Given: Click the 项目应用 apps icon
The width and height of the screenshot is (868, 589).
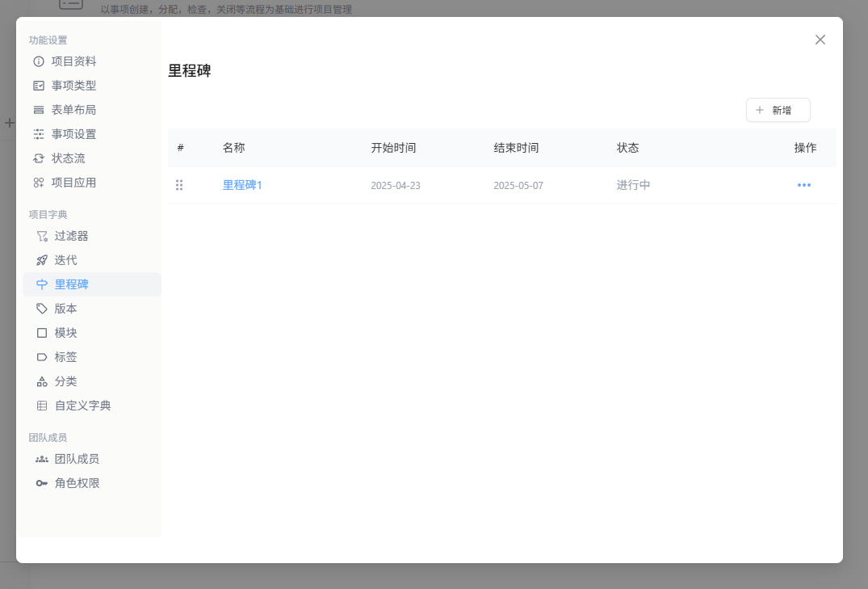Looking at the screenshot, I should pyautogui.click(x=39, y=183).
